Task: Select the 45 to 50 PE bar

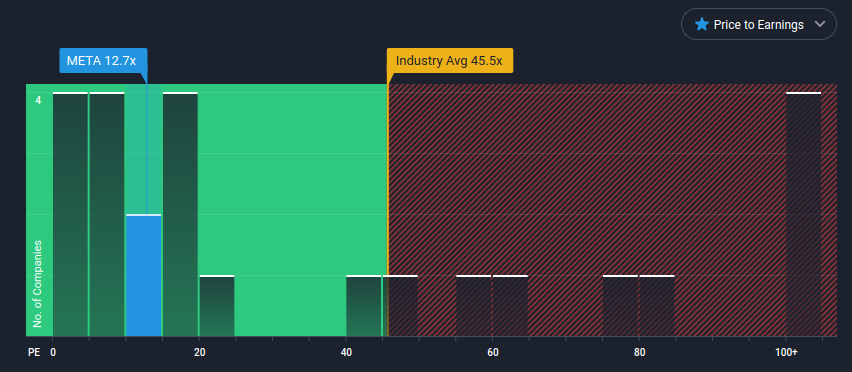Action: 400,306
